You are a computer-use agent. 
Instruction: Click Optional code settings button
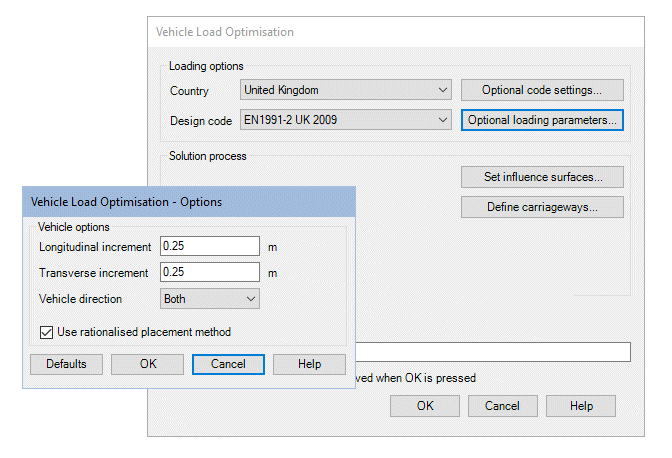coord(542,90)
